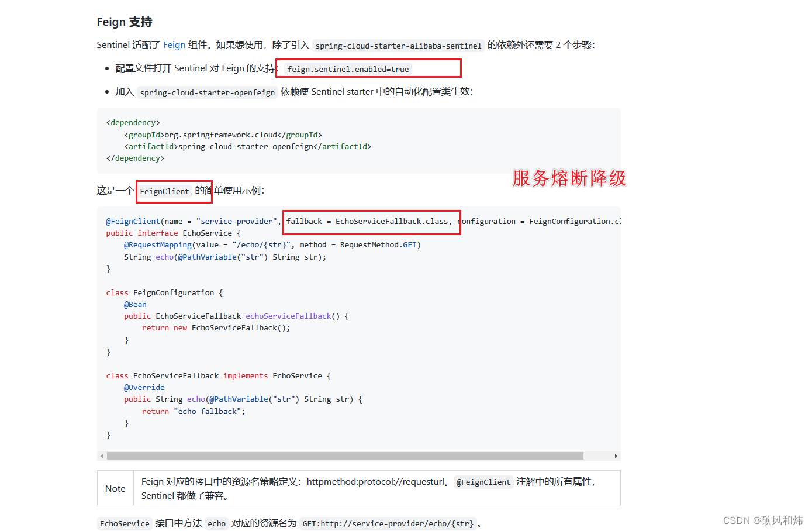The height and width of the screenshot is (531, 812).
Task: Click 'public interface EchoService {' line
Action: 174,233
